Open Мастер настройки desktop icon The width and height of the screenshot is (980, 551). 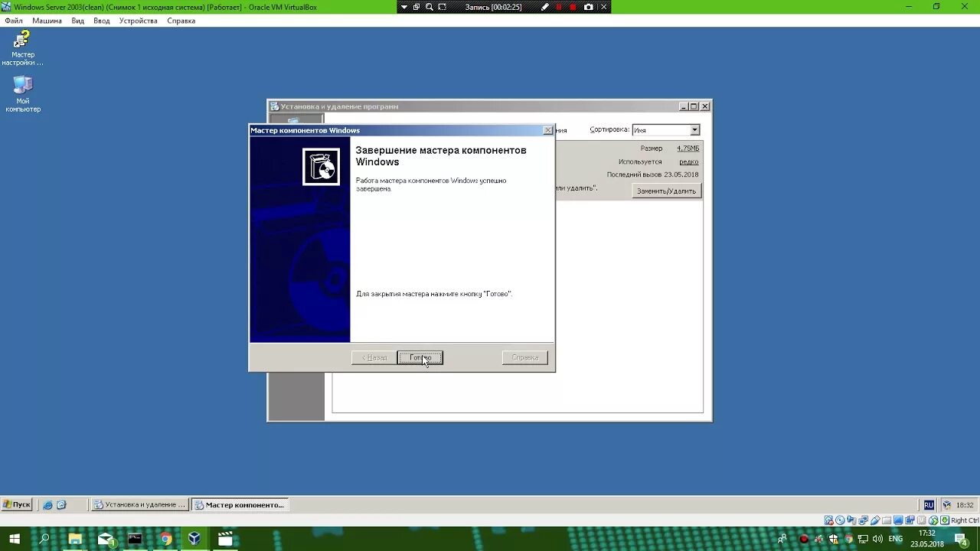[x=23, y=48]
